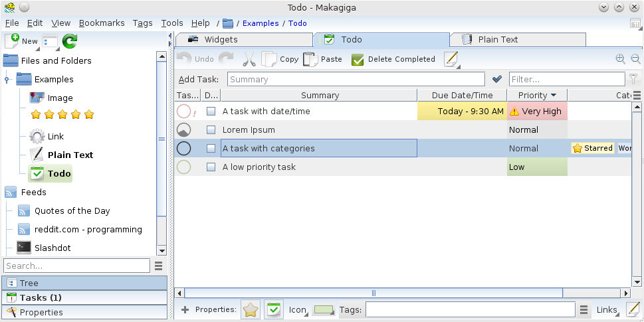644x322 pixels.
Task: Open the Bookmarks menu
Action: [102, 23]
